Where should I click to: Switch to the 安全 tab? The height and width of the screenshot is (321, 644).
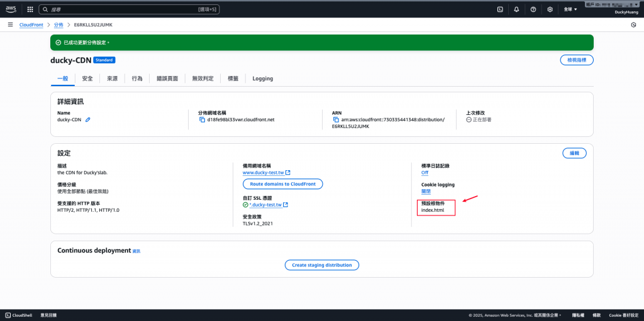point(87,79)
